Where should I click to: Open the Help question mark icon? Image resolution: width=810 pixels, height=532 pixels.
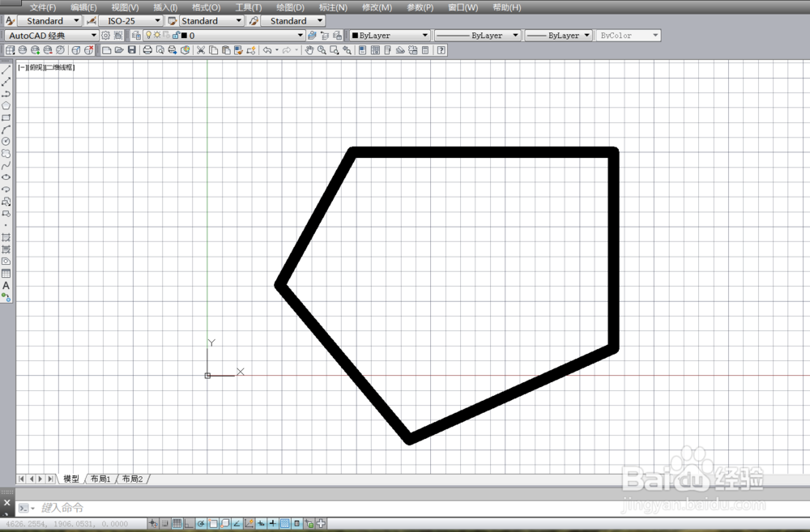tap(441, 50)
